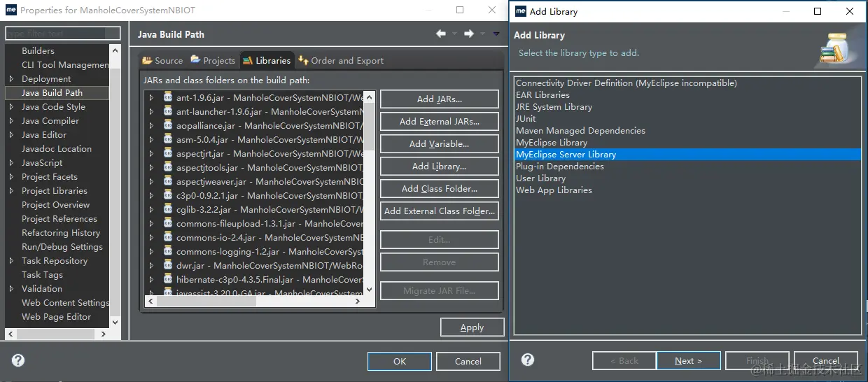The height and width of the screenshot is (382, 868).
Task: Open the Order and Export tab
Action: point(341,60)
